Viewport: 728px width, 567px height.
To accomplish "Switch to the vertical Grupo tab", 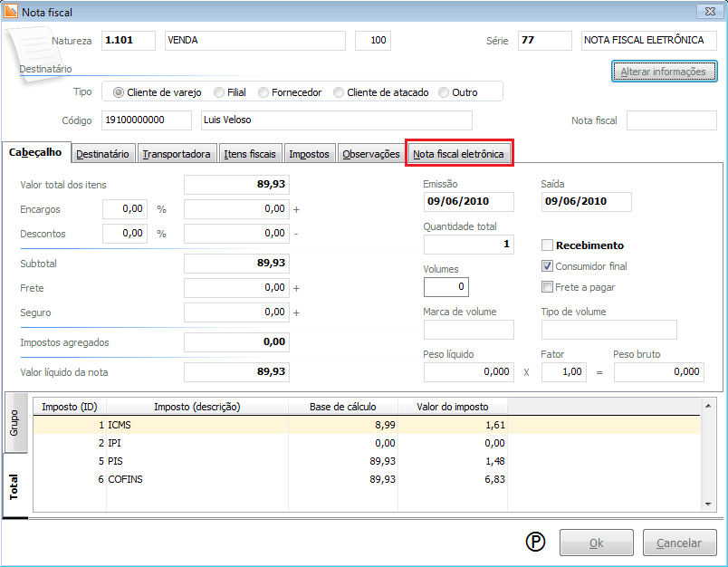I will pyautogui.click(x=14, y=424).
